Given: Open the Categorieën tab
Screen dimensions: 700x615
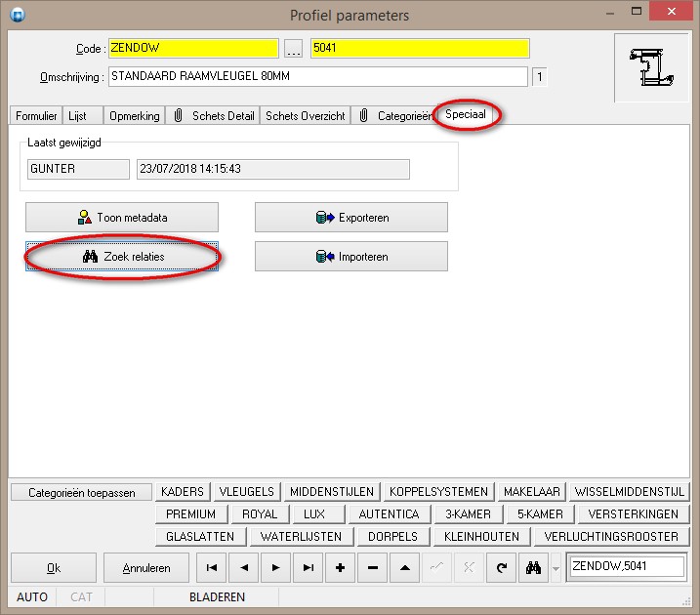Looking at the screenshot, I should click(x=396, y=116).
